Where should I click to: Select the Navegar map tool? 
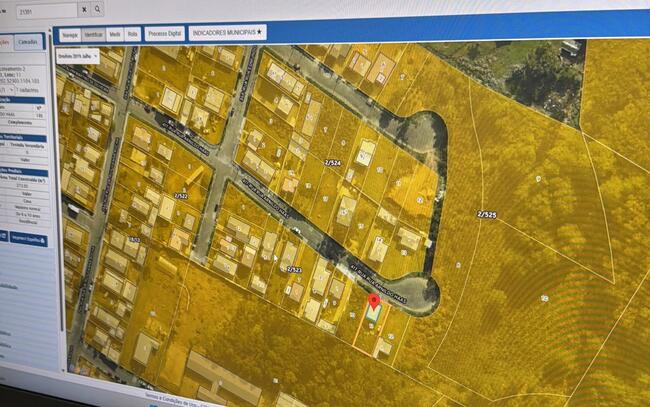click(69, 34)
